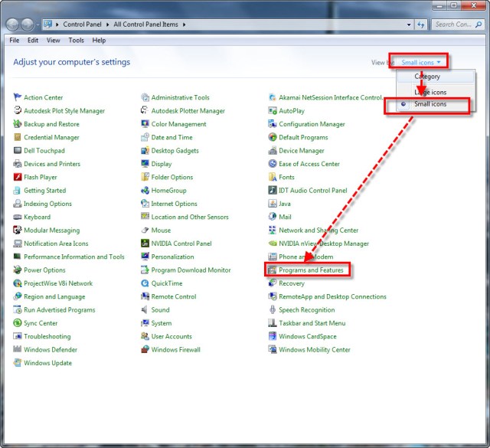Click the Action Center flag icon

[18, 98]
